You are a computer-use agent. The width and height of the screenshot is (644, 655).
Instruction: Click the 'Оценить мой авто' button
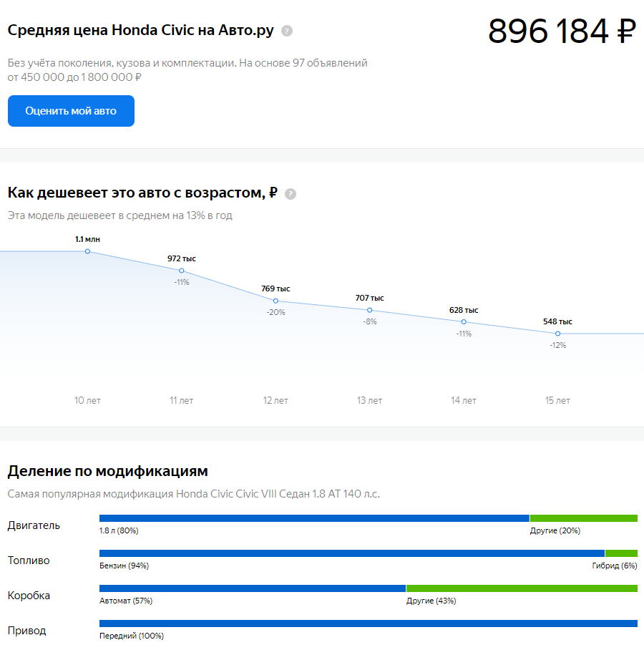coord(71,111)
